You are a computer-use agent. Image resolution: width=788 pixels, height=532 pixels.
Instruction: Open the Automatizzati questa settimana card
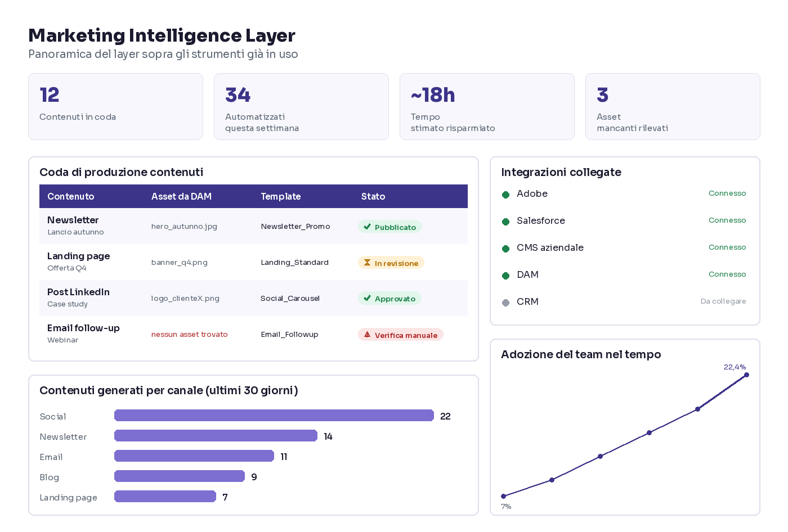click(301, 106)
